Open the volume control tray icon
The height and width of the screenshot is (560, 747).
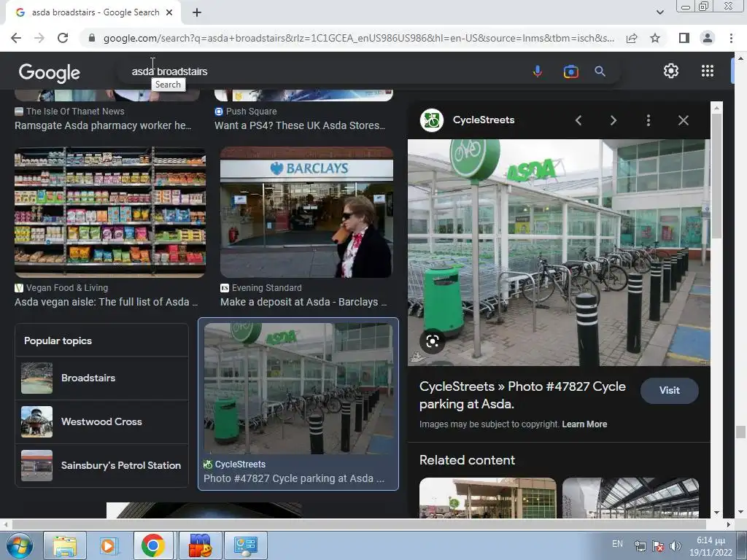(675, 546)
